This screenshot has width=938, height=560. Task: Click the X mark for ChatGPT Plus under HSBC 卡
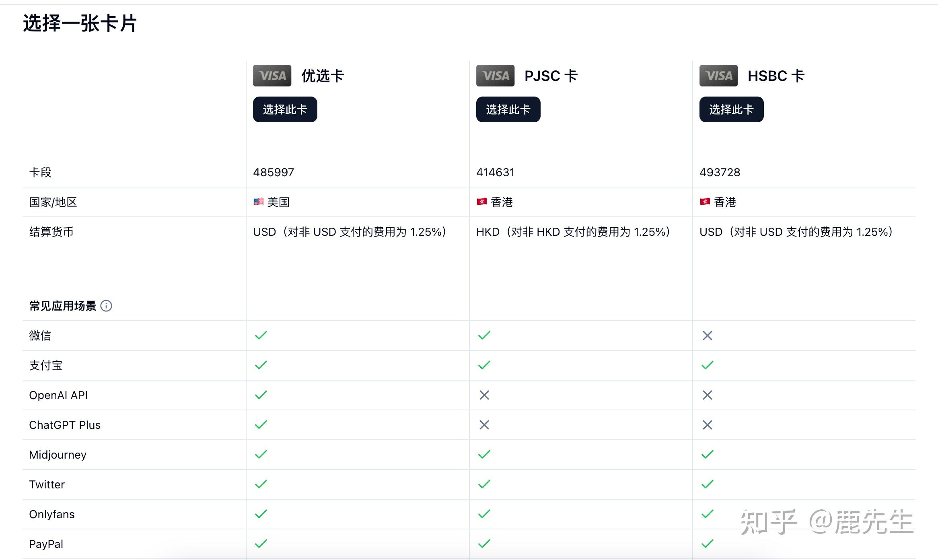click(707, 425)
